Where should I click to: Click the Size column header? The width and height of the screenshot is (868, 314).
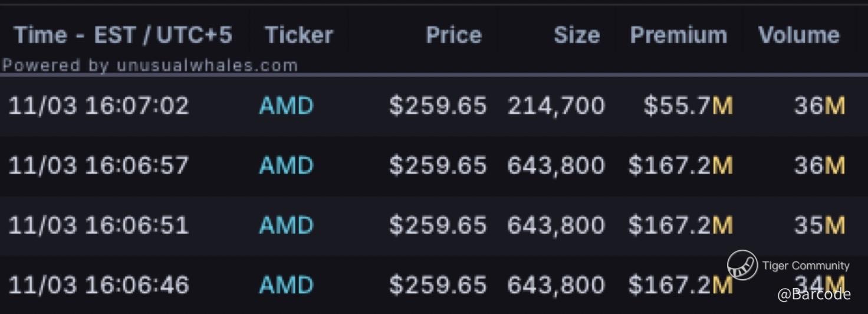click(576, 35)
